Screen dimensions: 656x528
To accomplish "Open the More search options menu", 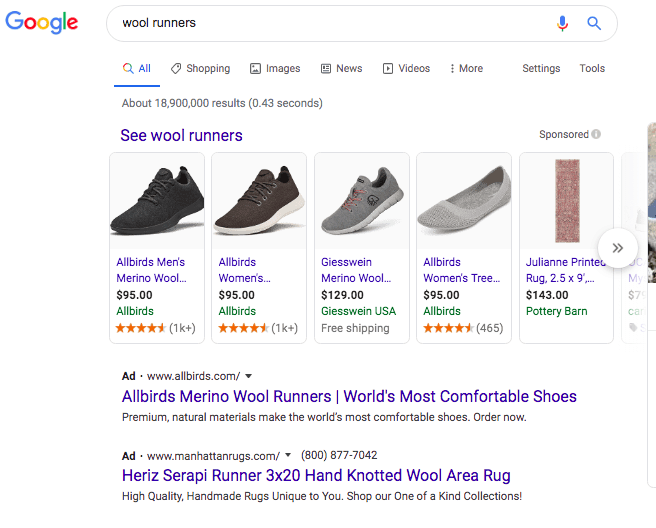I will tap(466, 68).
